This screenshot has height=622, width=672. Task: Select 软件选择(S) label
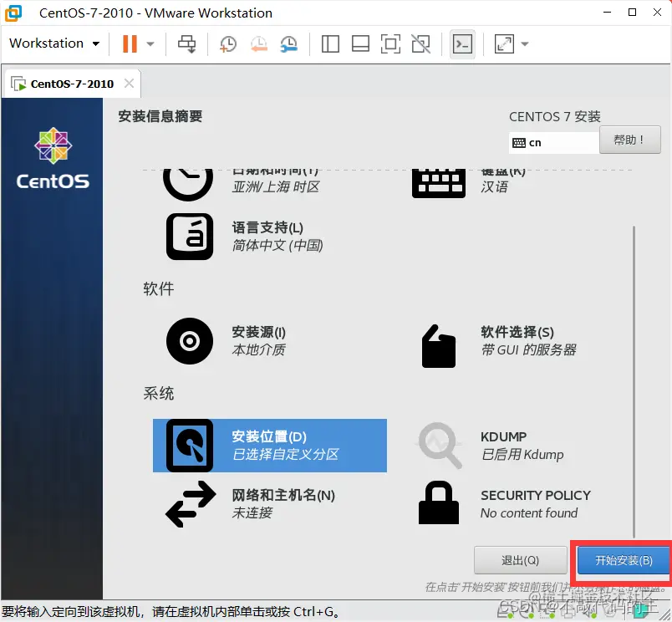tap(517, 332)
